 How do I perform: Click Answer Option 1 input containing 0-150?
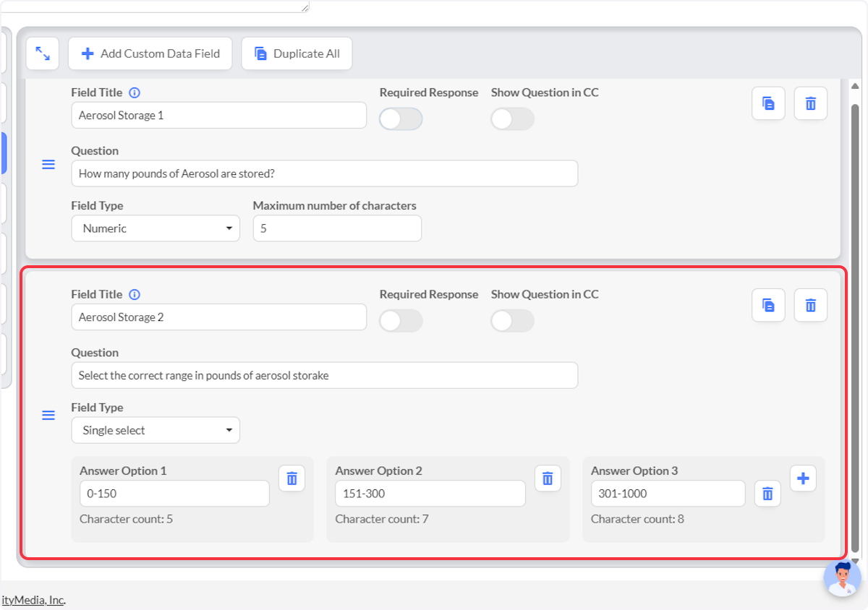pos(174,494)
